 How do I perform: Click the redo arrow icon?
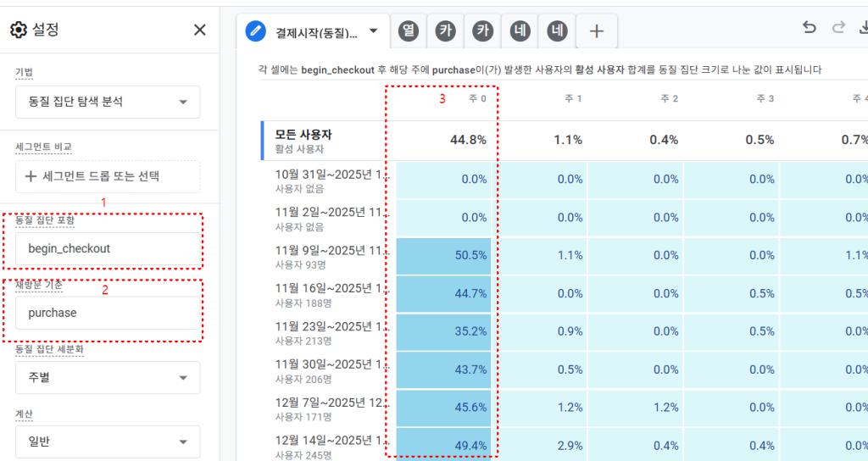click(x=839, y=28)
